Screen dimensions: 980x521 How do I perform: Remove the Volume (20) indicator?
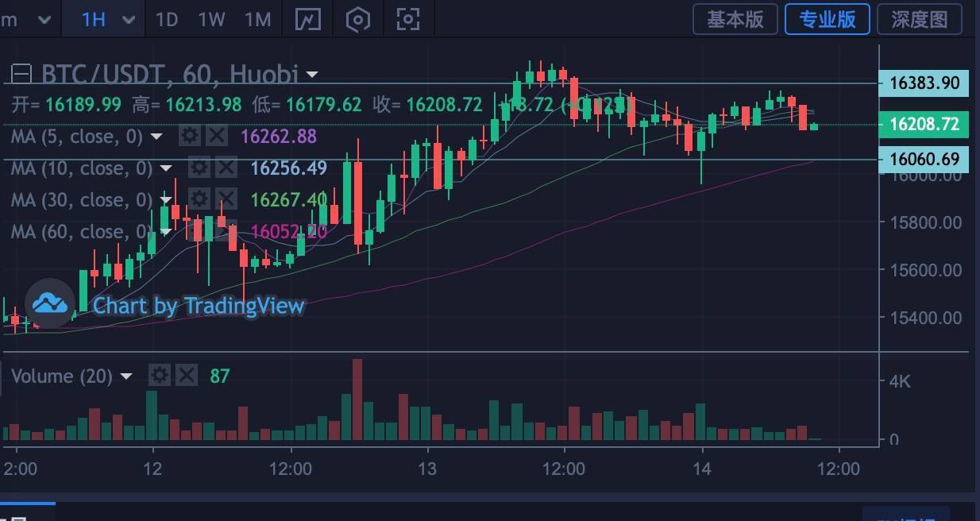pyautogui.click(x=187, y=376)
